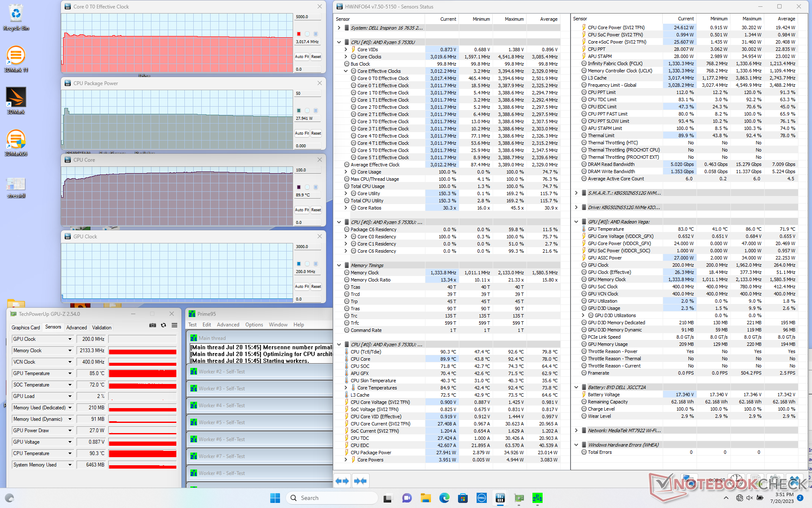Click Reset button in CPU Core graph

point(316,210)
